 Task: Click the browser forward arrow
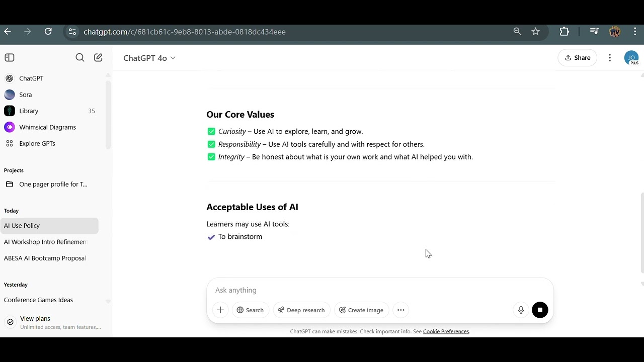(28, 32)
